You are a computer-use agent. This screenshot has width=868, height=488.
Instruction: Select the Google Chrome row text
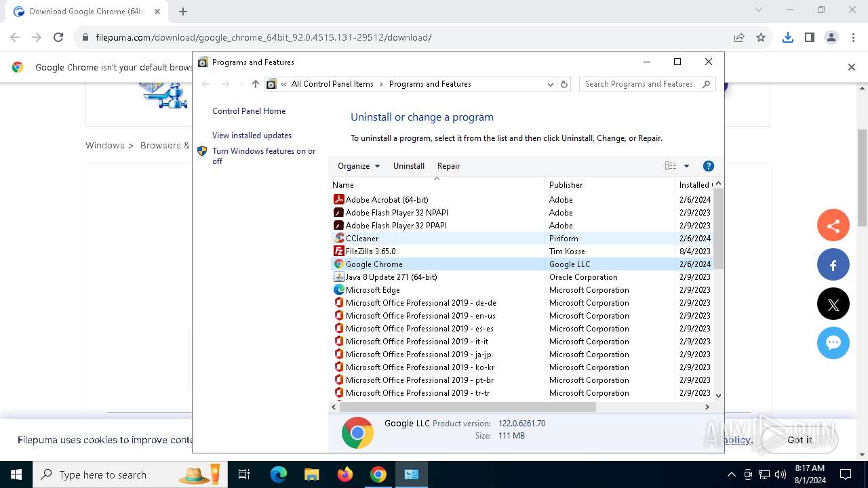coord(374,264)
